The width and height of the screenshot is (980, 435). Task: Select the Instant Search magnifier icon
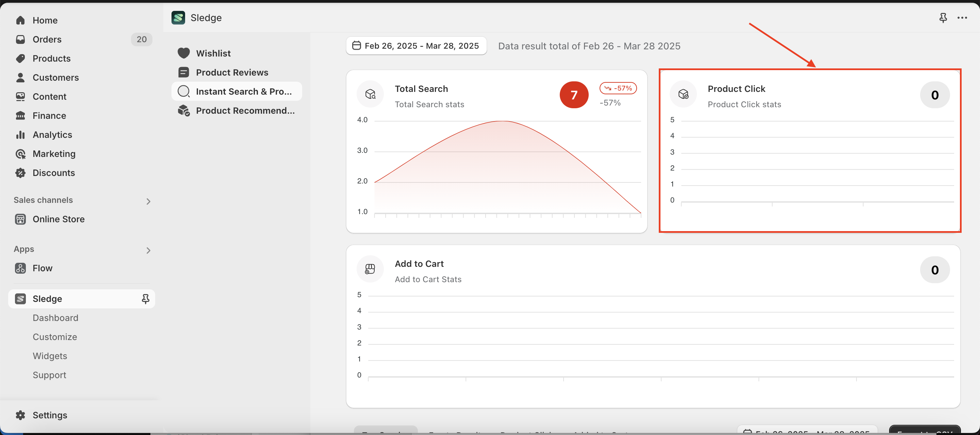184,91
